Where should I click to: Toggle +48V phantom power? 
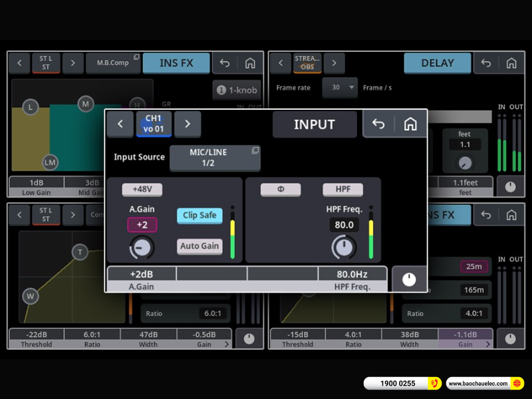pos(142,190)
